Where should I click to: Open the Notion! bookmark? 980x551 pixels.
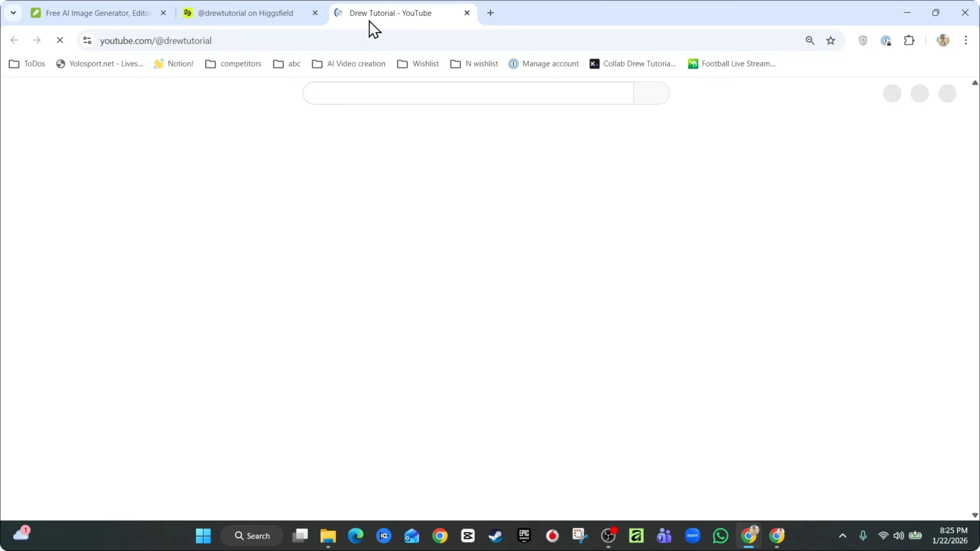(174, 63)
